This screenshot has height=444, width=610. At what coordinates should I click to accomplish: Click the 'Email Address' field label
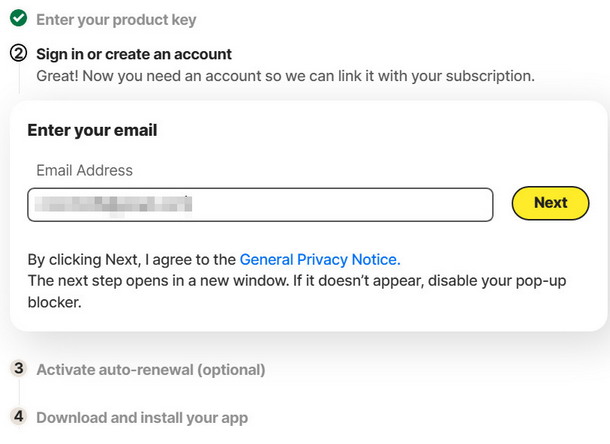84,170
